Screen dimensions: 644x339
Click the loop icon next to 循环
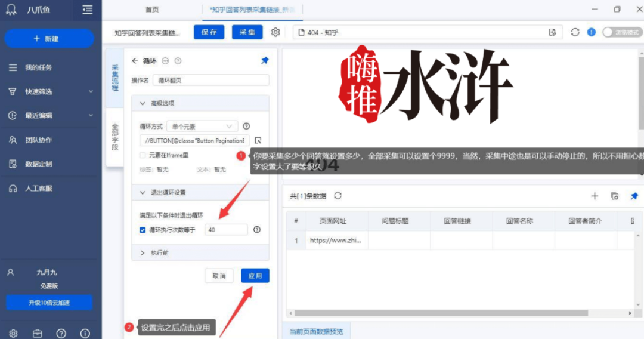tap(165, 61)
